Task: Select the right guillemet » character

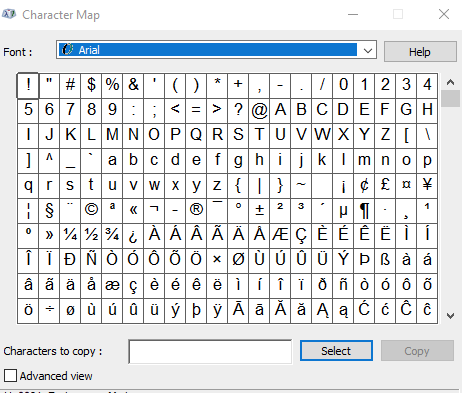Action: coord(49,236)
